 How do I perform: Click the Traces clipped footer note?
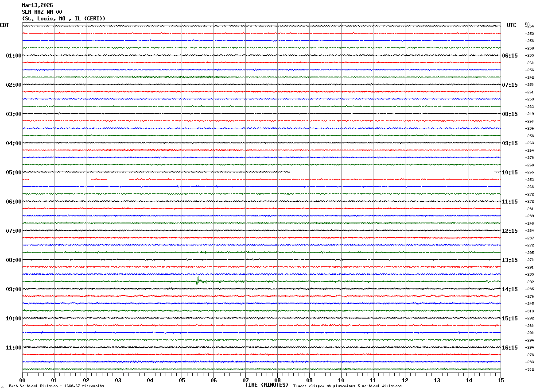click(347, 386)
